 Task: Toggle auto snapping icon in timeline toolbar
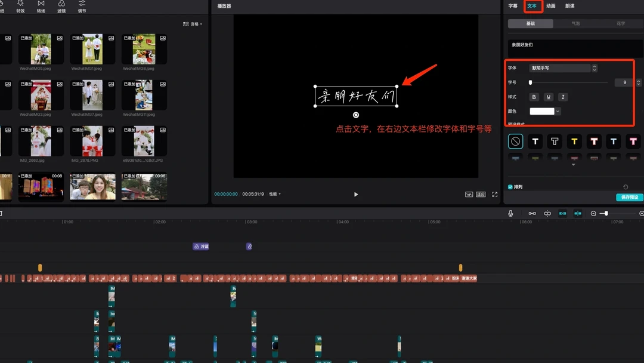(x=547, y=213)
